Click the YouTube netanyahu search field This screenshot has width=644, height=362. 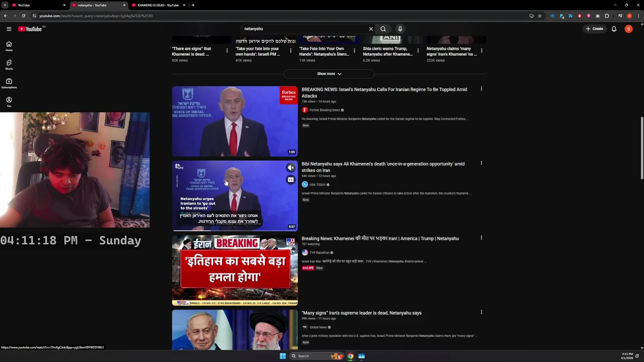coord(304,29)
